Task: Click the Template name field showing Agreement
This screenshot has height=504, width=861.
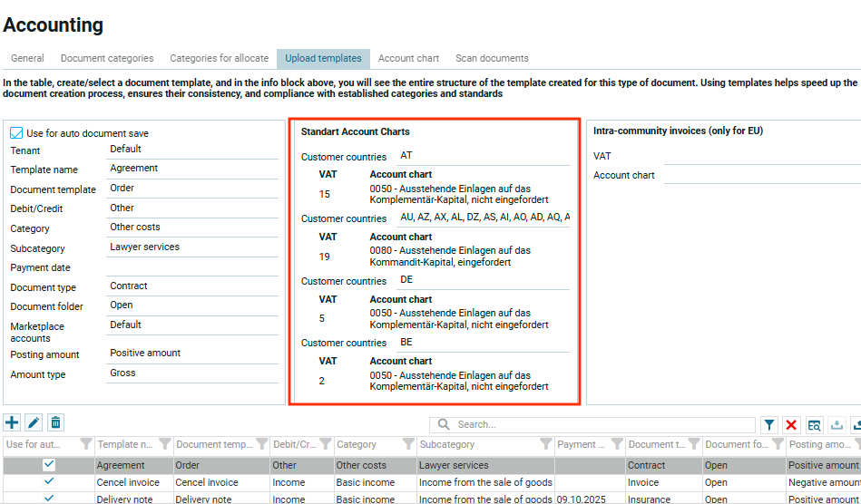Action: [195, 169]
